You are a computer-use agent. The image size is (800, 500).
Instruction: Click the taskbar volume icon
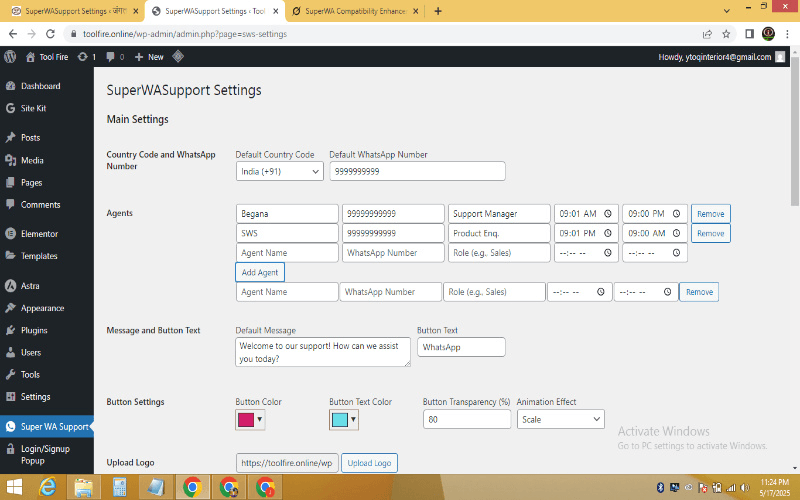coord(745,488)
